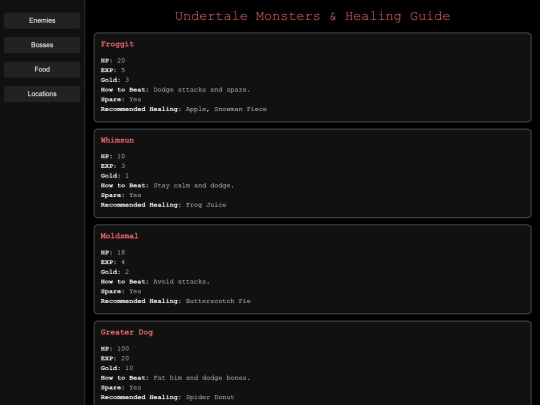Select the Whimsun card heading
This screenshot has height=405, width=540.
(117, 140)
